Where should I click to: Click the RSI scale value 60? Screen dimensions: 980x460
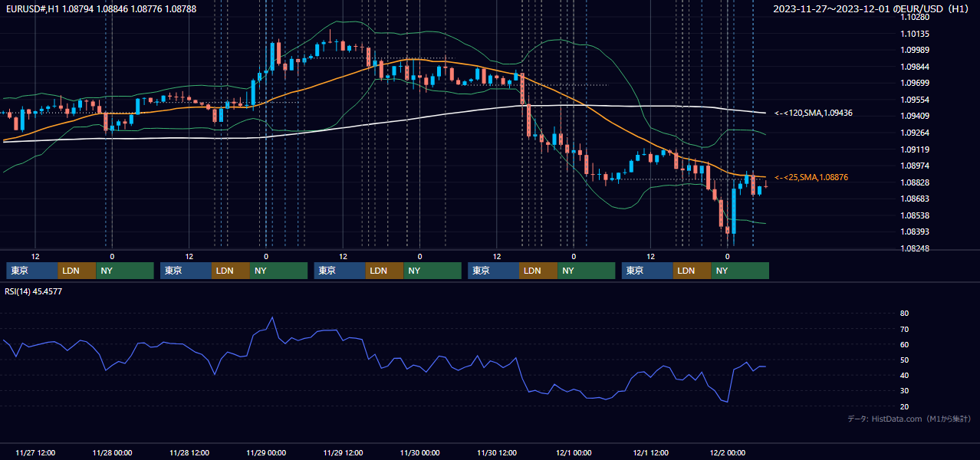click(904, 344)
